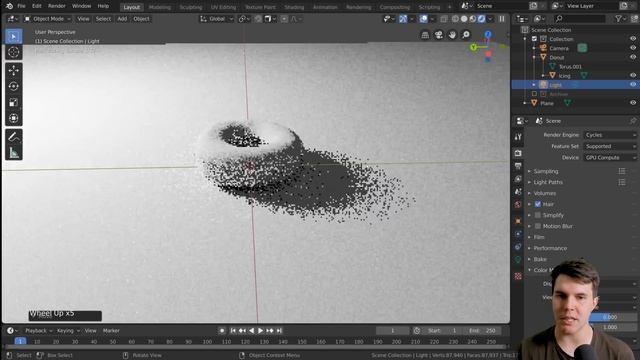Screen dimensions: 640x360
Task: Expand Film panel
Action: tap(539, 237)
